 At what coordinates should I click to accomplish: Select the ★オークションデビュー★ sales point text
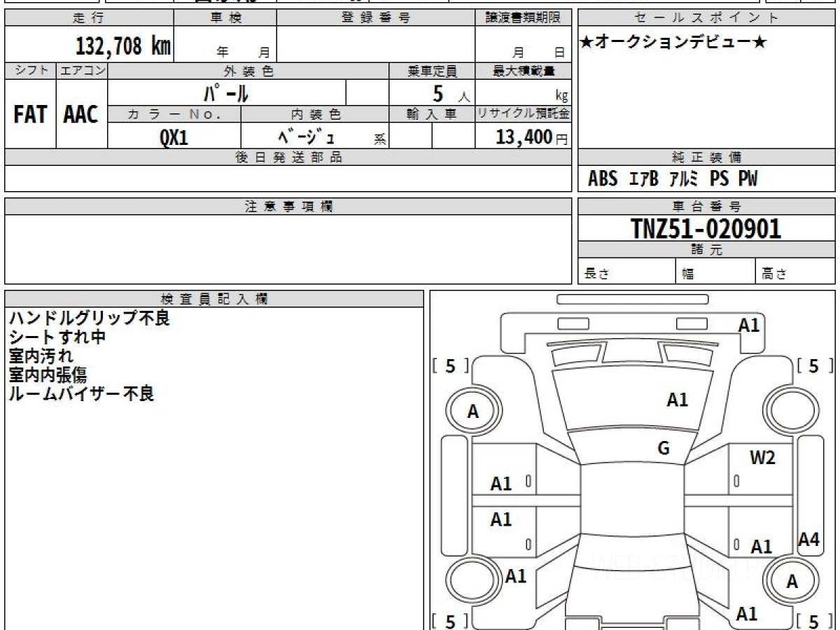674,43
